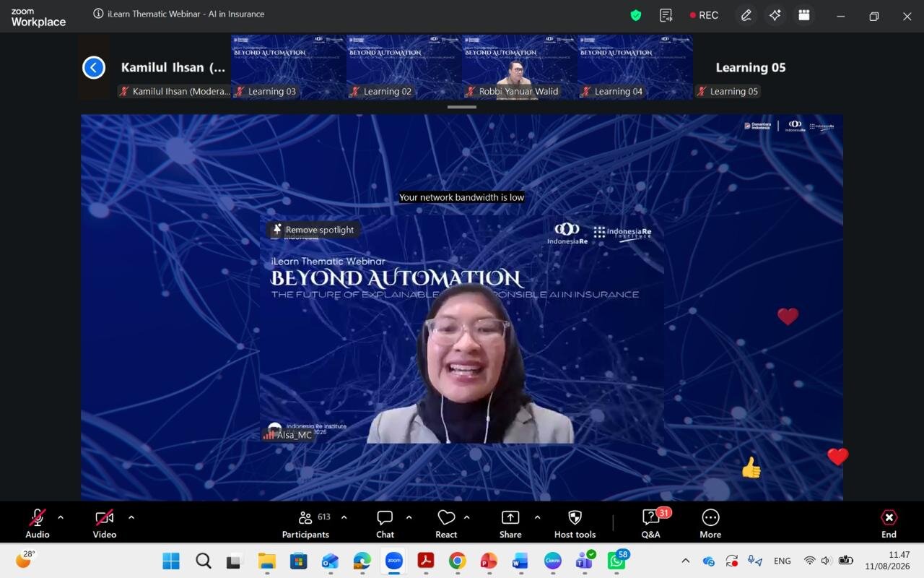Click the meeting info icon beside the title

point(98,14)
